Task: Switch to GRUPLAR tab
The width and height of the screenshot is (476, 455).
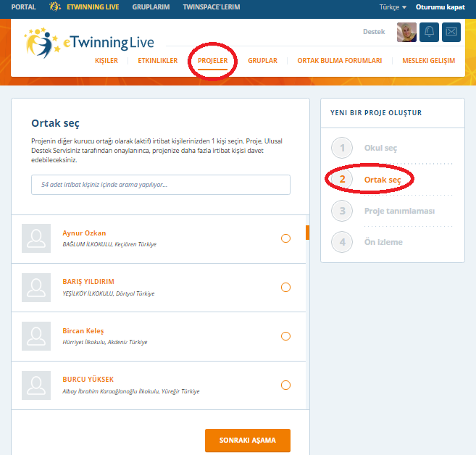Action: (262, 61)
